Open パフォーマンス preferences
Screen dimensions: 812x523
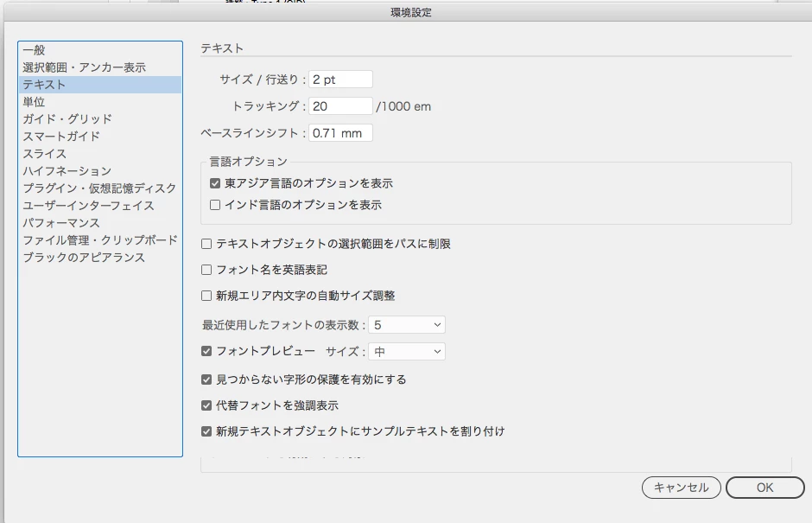pos(100,223)
